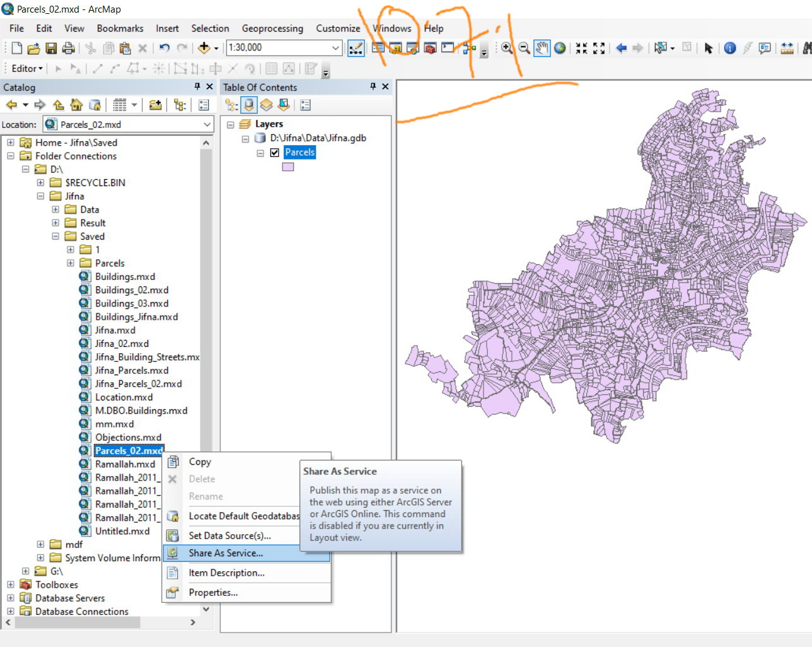Open the Editor dropdown button
Image resolution: width=812 pixels, height=647 pixels.
[27, 69]
